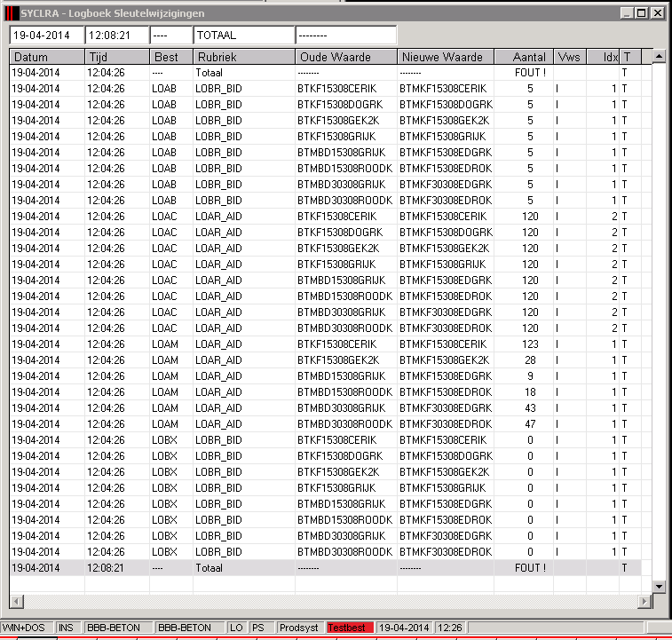This screenshot has height=640, width=672.
Task: Click the vertical scrollbar down arrow
Action: 659,587
